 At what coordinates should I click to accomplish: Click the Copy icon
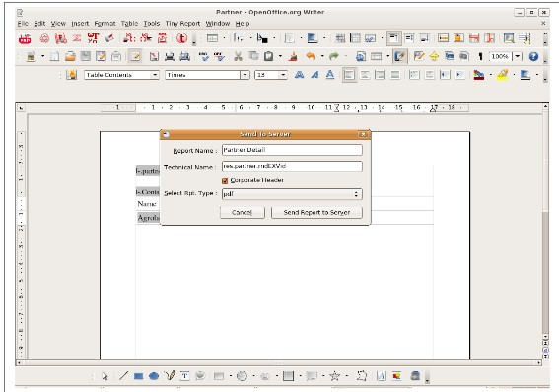[253, 56]
